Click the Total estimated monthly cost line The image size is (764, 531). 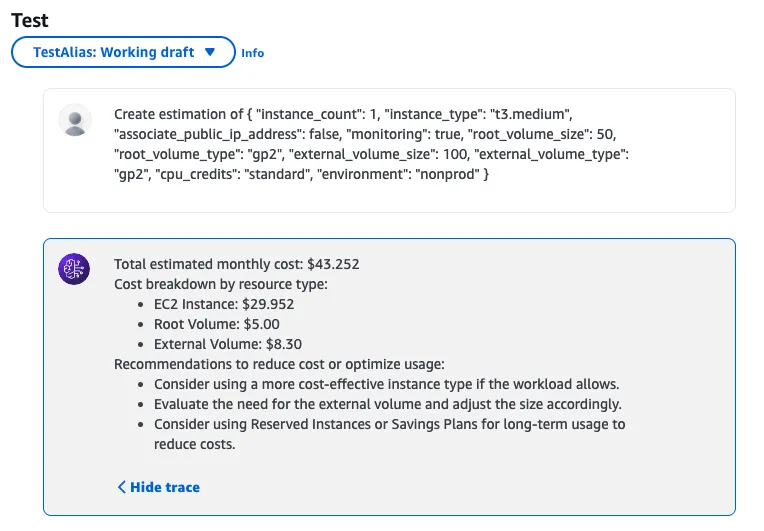(x=236, y=264)
